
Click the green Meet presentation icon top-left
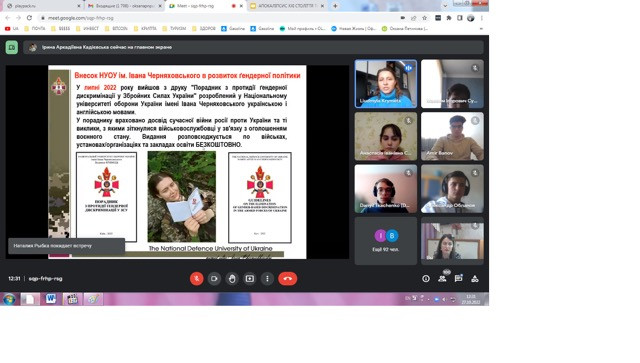[12, 47]
